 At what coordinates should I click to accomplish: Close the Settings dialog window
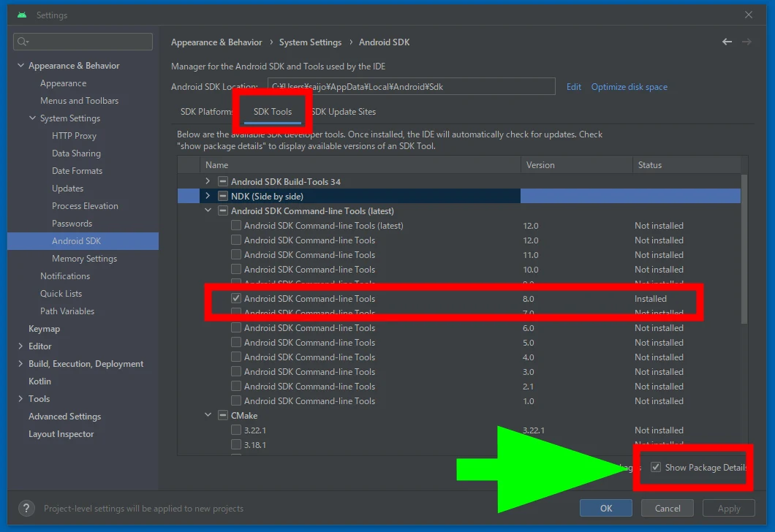(749, 15)
